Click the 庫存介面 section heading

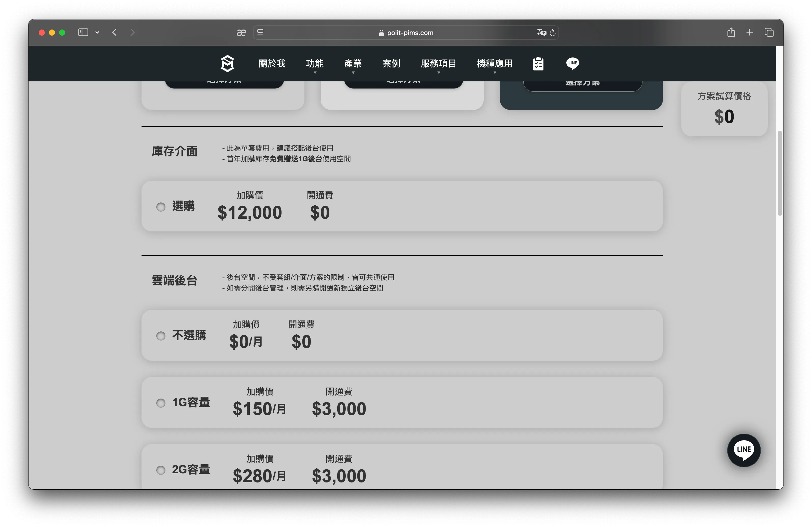click(x=174, y=151)
